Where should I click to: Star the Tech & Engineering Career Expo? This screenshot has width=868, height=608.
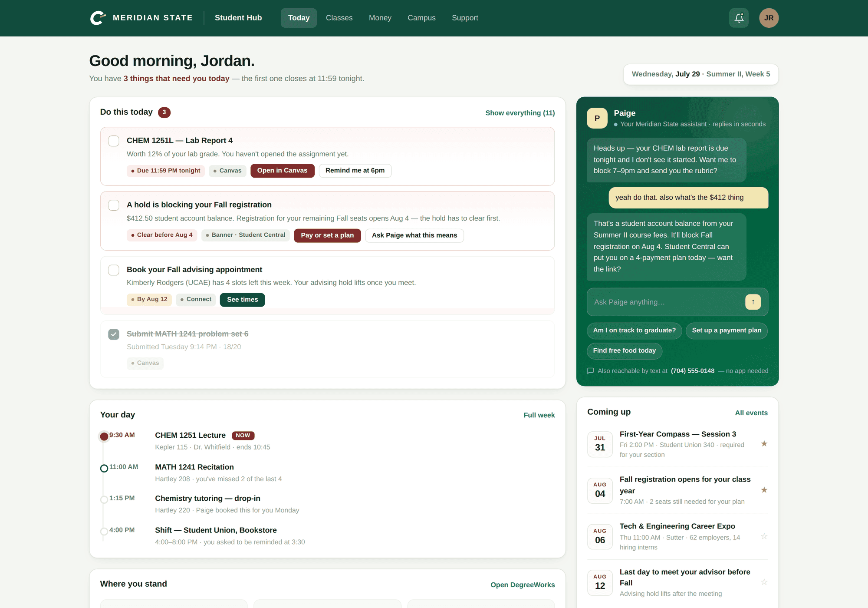[764, 536]
